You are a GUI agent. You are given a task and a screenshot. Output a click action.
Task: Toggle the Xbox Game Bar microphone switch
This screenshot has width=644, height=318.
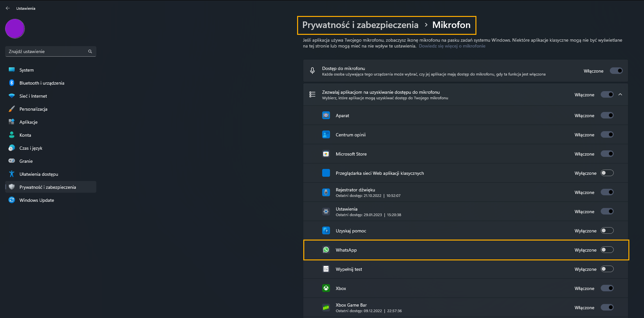pos(607,307)
